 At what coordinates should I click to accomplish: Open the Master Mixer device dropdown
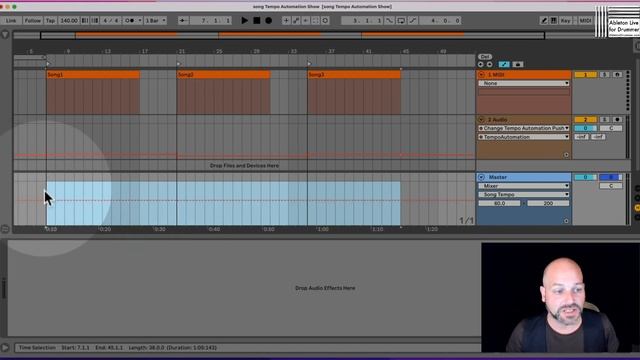pos(524,186)
